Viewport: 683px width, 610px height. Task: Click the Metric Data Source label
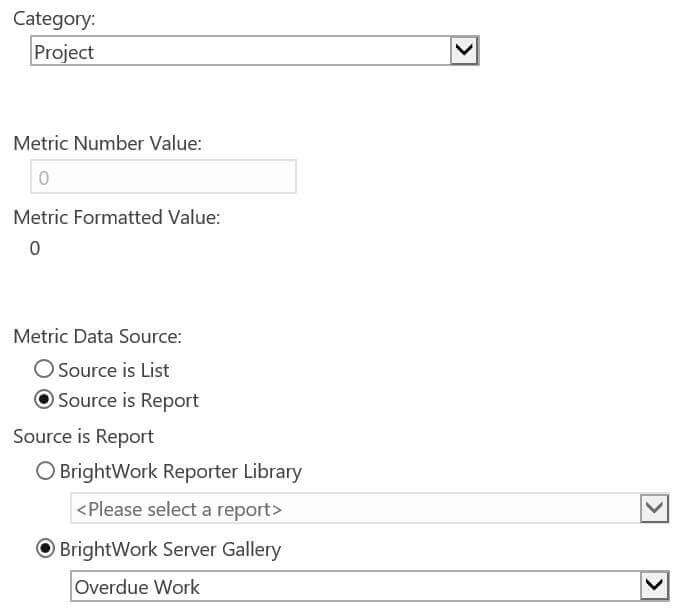pos(98,336)
